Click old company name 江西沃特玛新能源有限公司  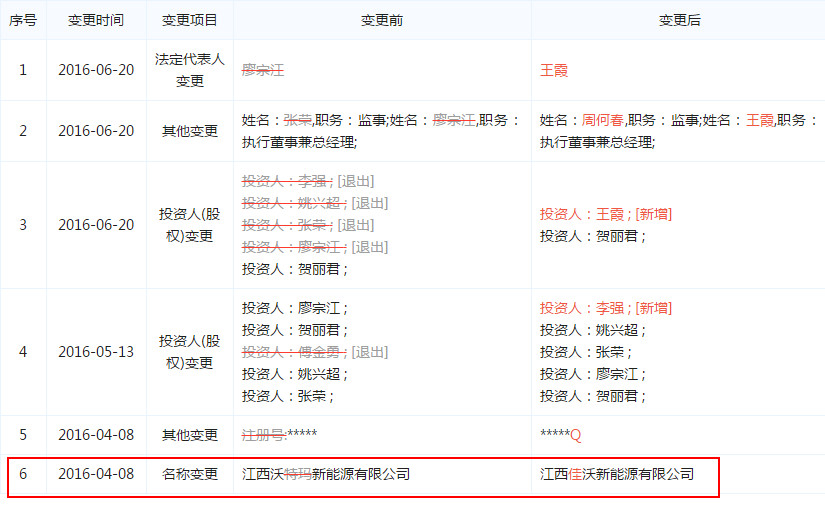[326, 474]
